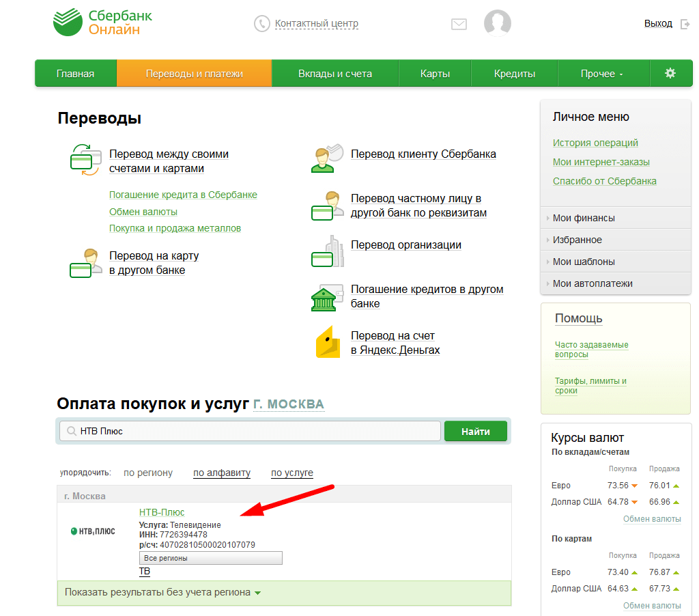Click the settings gear icon in the navigation bar
Image resolution: width=699 pixels, height=616 pixels.
pos(670,73)
